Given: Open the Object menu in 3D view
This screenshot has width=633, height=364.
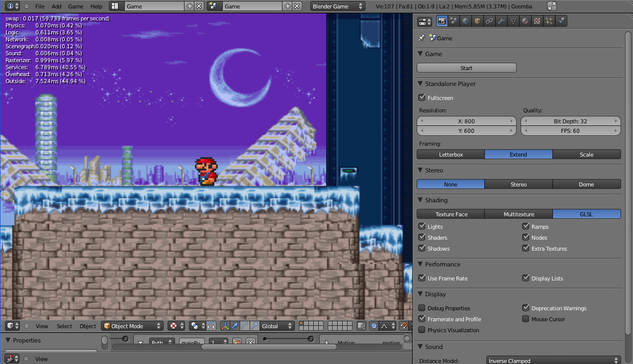Looking at the screenshot, I should coord(88,326).
